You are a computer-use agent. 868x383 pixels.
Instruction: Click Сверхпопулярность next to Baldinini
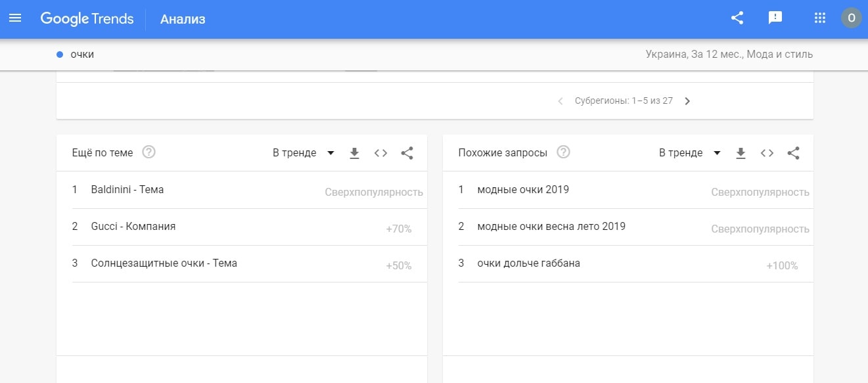(374, 192)
